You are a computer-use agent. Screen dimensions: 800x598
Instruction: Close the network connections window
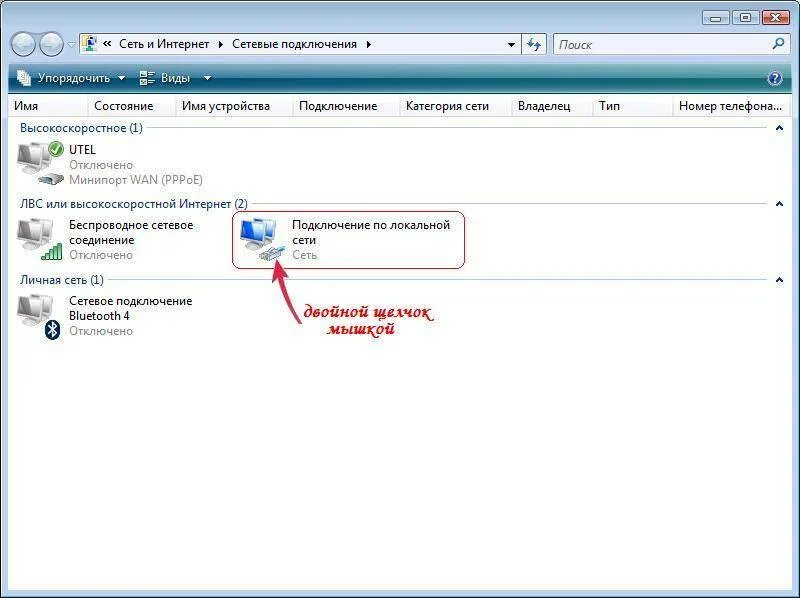coord(776,18)
